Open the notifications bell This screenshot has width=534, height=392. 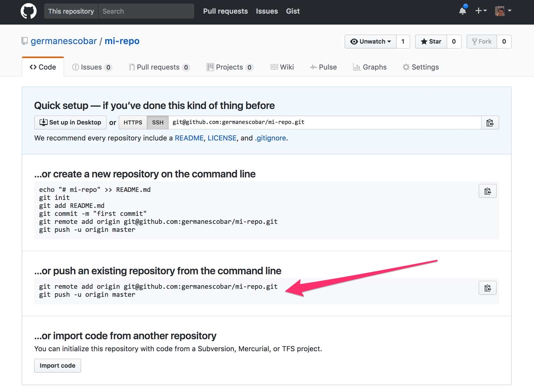pyautogui.click(x=463, y=11)
